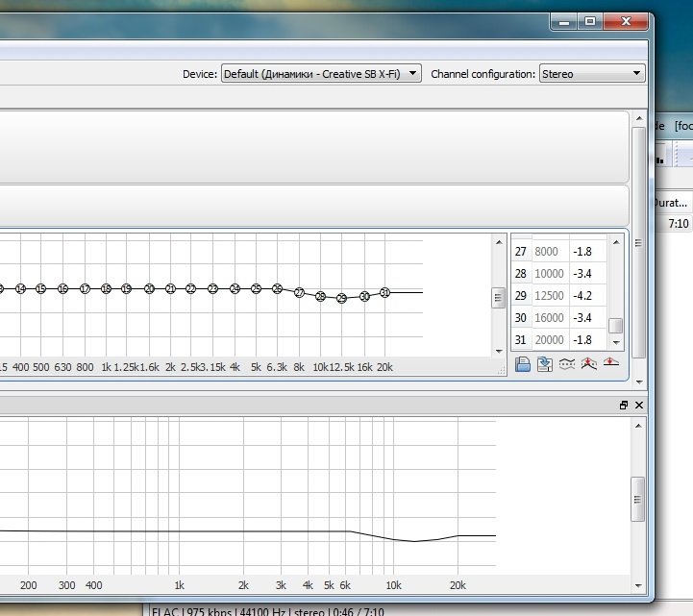Open the Channel configuration Stereo dropdown
Screen dimensions: 693x616
coord(592,73)
